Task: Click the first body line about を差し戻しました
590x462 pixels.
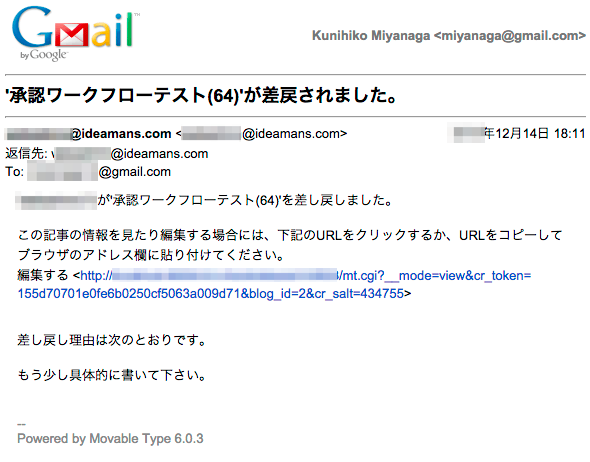Action: [x=204, y=200]
